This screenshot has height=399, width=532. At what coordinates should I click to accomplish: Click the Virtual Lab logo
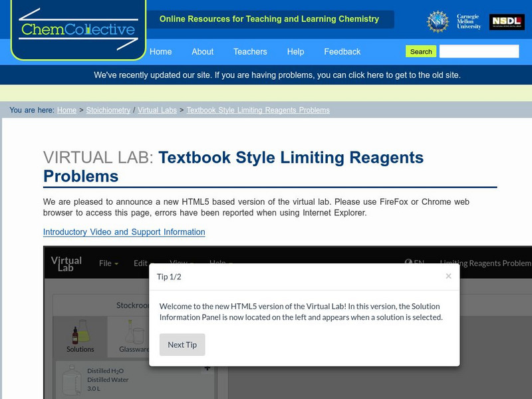[x=66, y=263]
